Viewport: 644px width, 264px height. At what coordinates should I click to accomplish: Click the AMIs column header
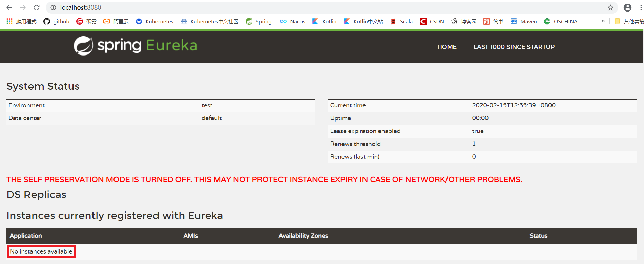point(190,236)
